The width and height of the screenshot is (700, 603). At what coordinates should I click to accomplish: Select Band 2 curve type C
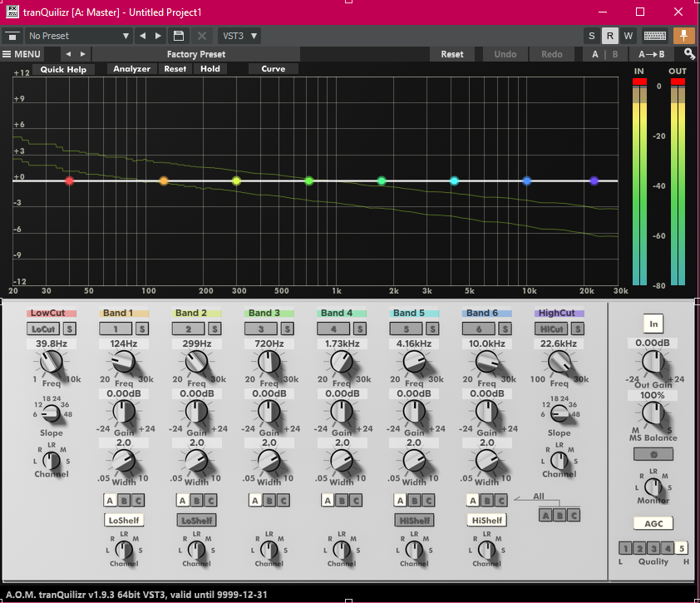pyautogui.click(x=211, y=501)
